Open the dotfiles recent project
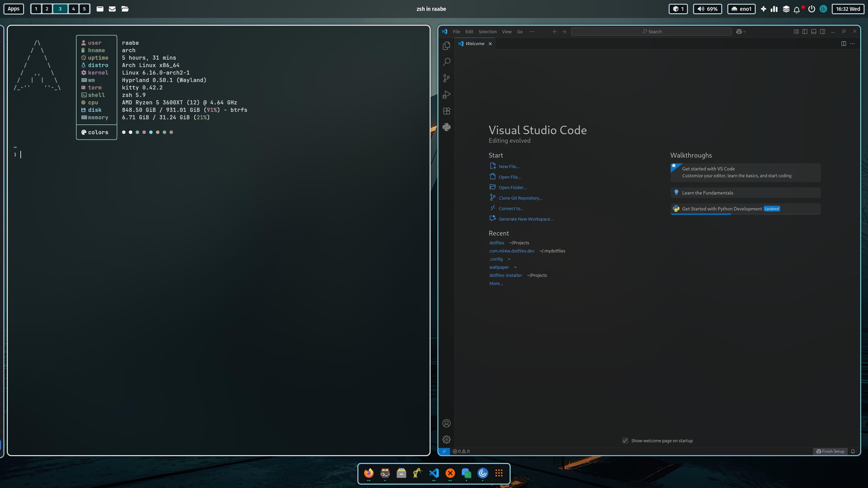Image resolution: width=868 pixels, height=488 pixels. (497, 243)
